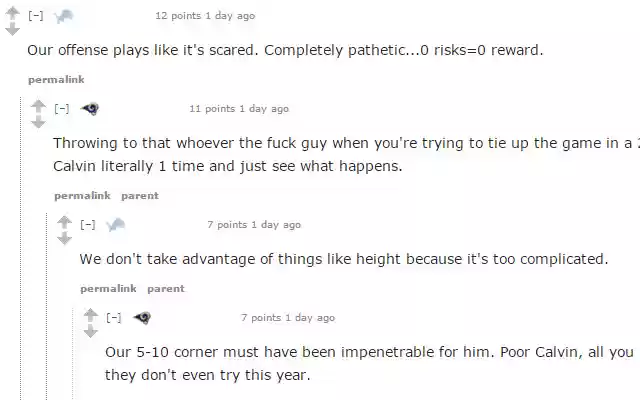The width and height of the screenshot is (640, 400).
Task: Click the Lions flair icon on the 12-point comment
Action: (64, 15)
